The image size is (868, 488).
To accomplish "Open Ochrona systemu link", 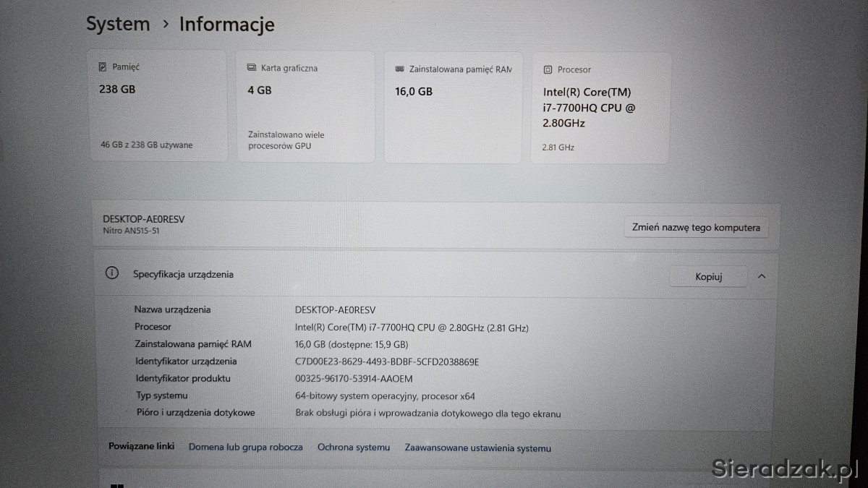I will [354, 448].
